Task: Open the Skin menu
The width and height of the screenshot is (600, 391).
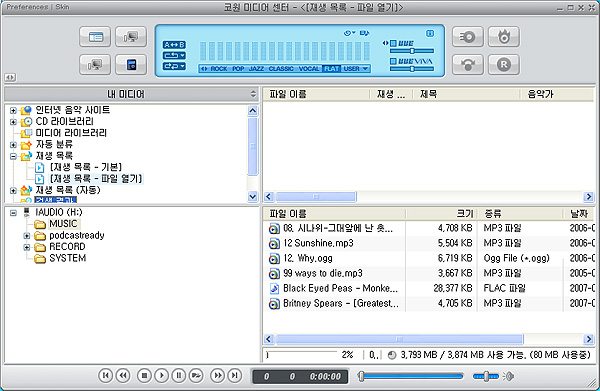Action: 62,7
